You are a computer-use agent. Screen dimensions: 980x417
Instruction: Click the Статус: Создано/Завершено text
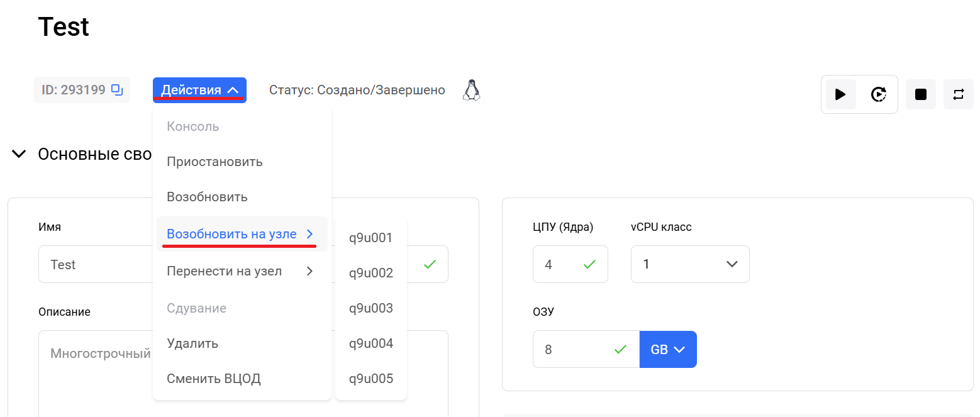tap(357, 90)
